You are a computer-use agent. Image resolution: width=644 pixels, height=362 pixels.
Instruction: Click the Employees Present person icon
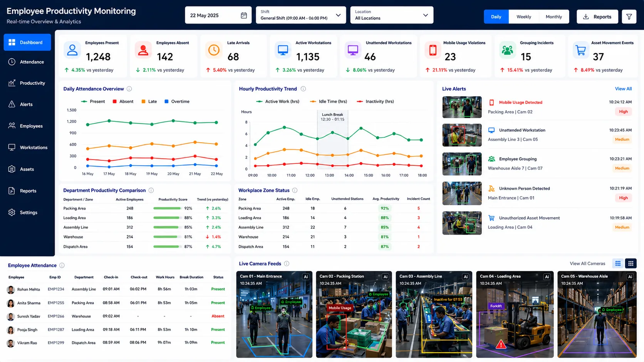[72, 50]
